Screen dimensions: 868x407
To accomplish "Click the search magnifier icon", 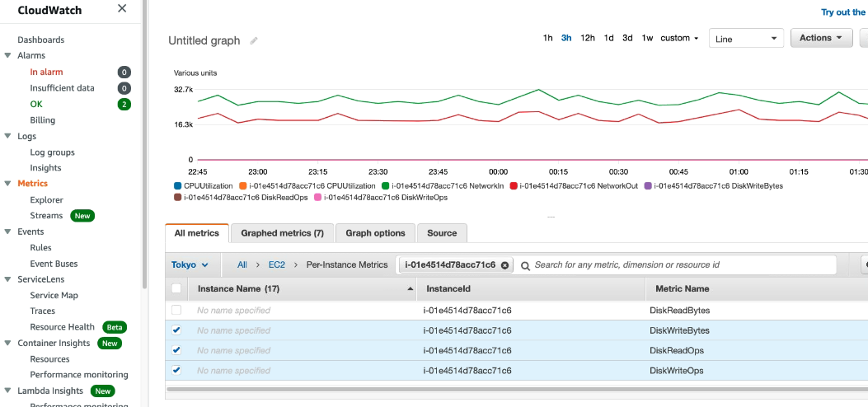I will pyautogui.click(x=525, y=265).
